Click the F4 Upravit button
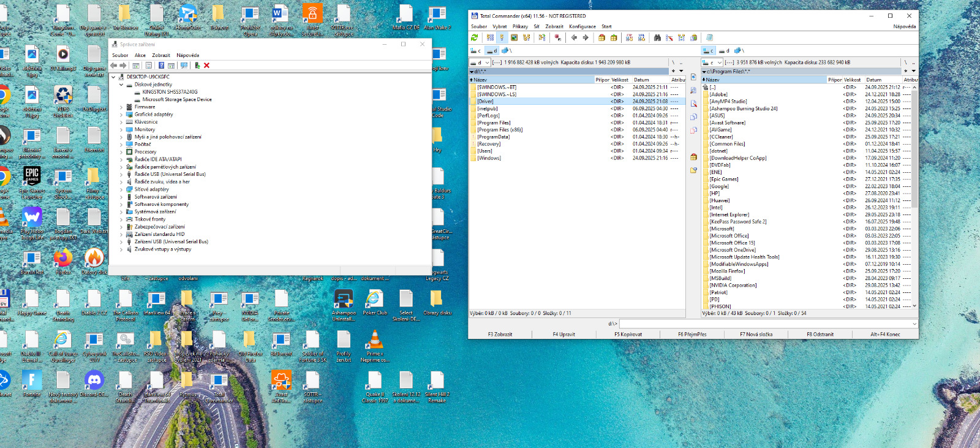The height and width of the screenshot is (448, 980). [x=563, y=334]
